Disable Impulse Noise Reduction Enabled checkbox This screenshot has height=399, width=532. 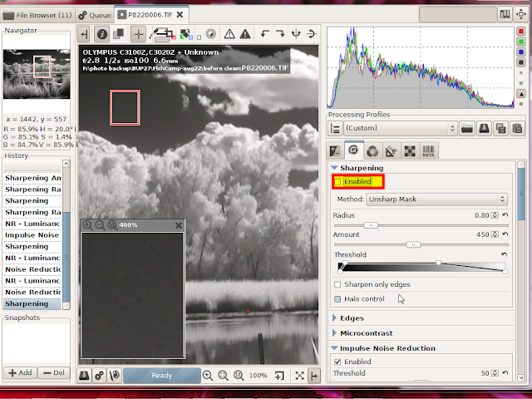tap(337, 362)
